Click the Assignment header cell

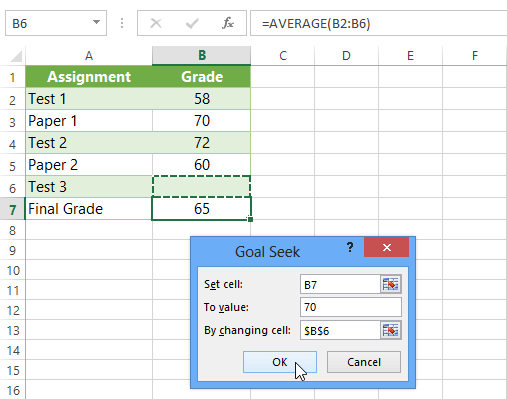pyautogui.click(x=89, y=77)
